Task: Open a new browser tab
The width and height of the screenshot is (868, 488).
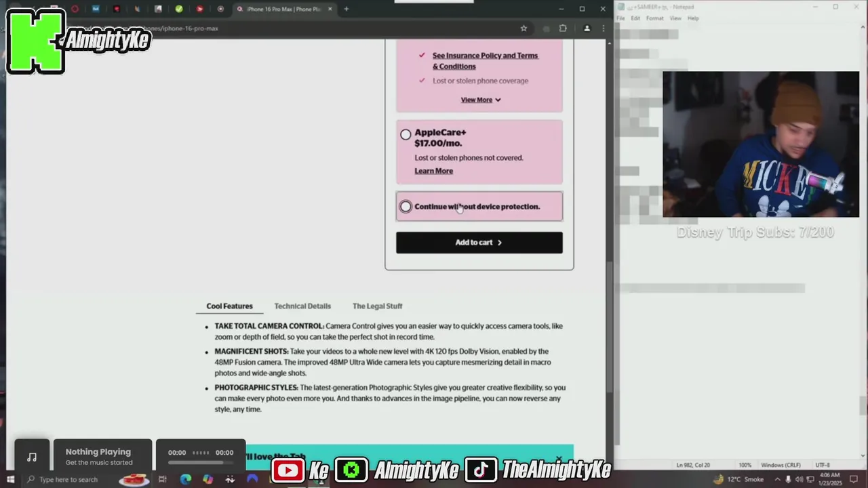Action: pyautogui.click(x=346, y=9)
